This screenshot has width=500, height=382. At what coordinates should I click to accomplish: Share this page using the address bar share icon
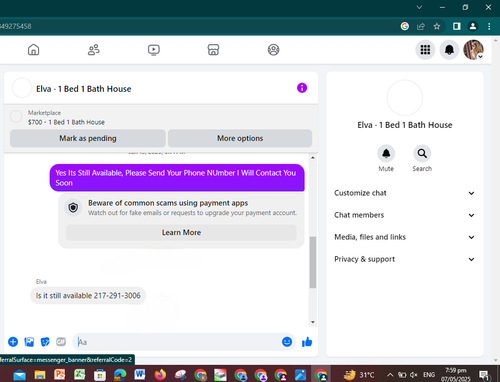(x=421, y=26)
